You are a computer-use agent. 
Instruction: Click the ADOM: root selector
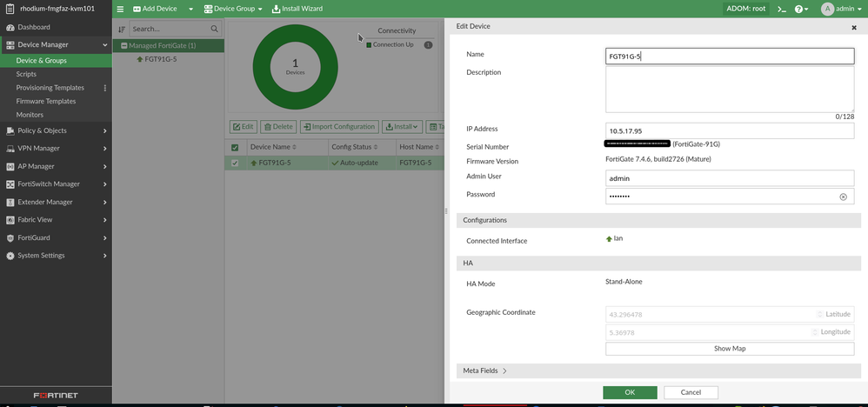[747, 9]
